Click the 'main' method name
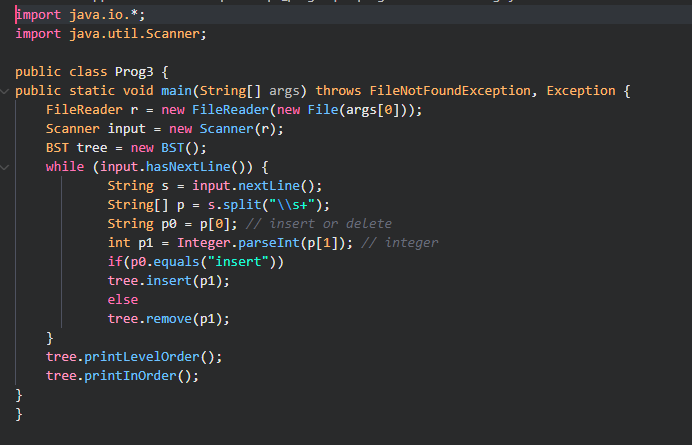Screen dimensions: 692x445 pyautogui.click(x=177, y=91)
